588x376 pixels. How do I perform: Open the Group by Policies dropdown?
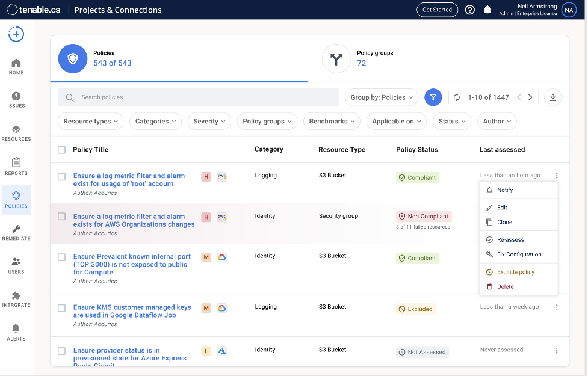pos(381,97)
